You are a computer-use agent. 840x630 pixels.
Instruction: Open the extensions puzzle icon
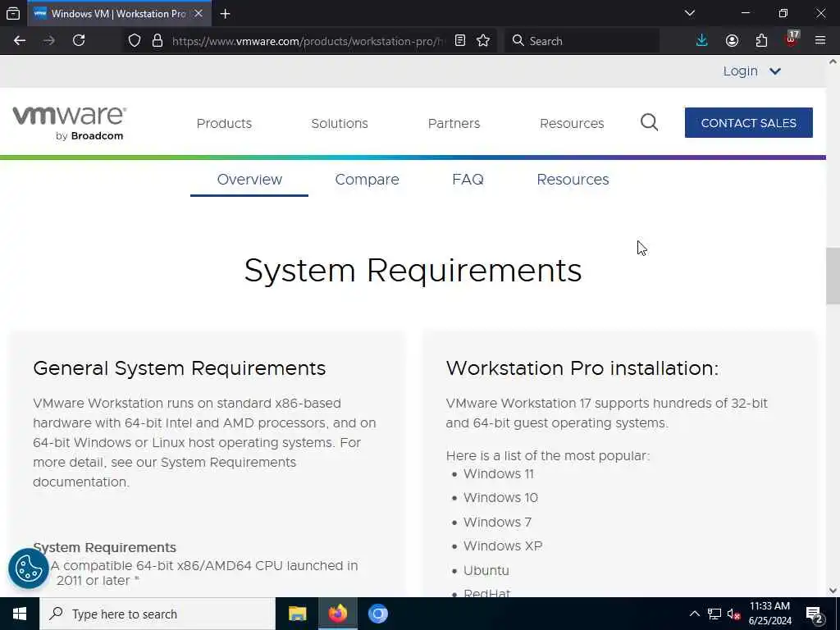(761, 41)
